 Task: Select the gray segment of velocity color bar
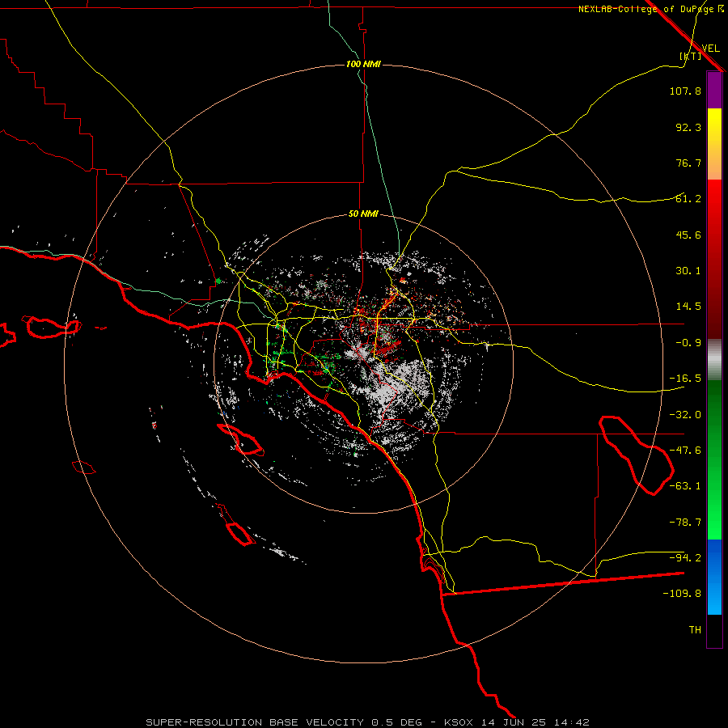714,360
